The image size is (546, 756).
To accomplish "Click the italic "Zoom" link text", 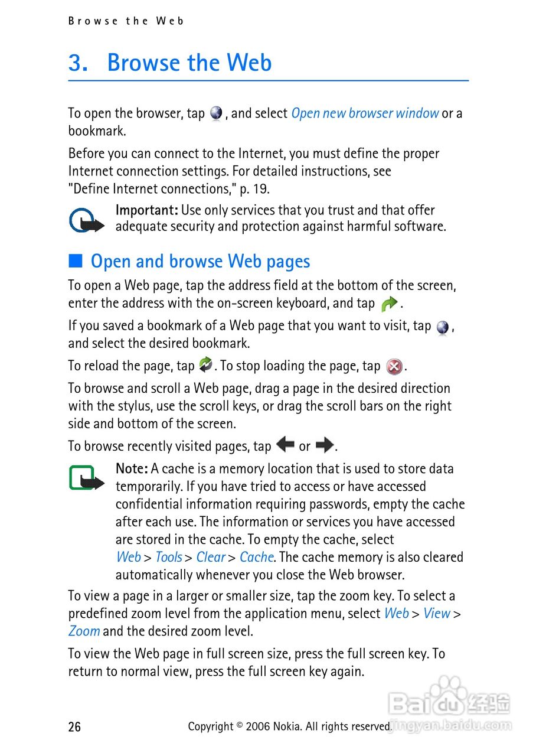I will click(84, 631).
